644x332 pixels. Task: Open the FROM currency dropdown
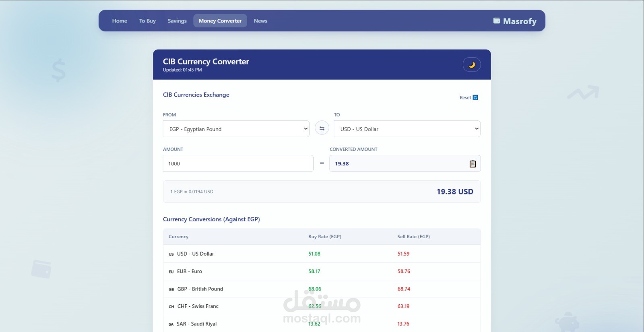point(236,129)
